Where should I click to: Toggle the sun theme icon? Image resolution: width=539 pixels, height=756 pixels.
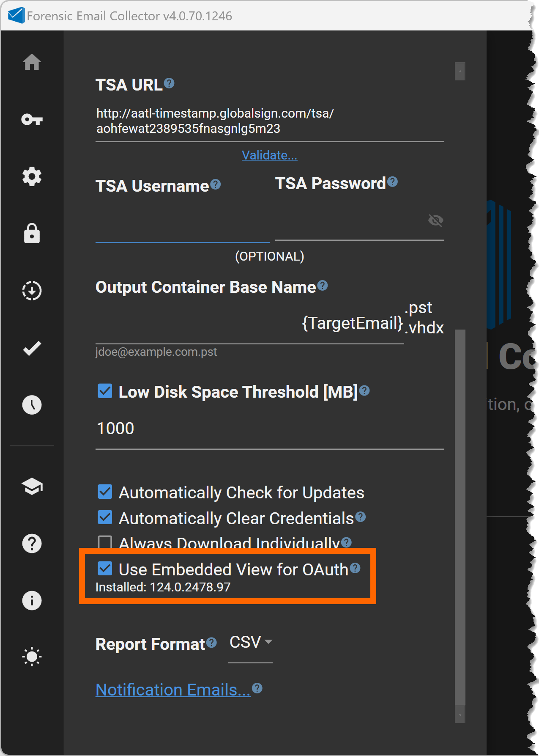coord(32,657)
